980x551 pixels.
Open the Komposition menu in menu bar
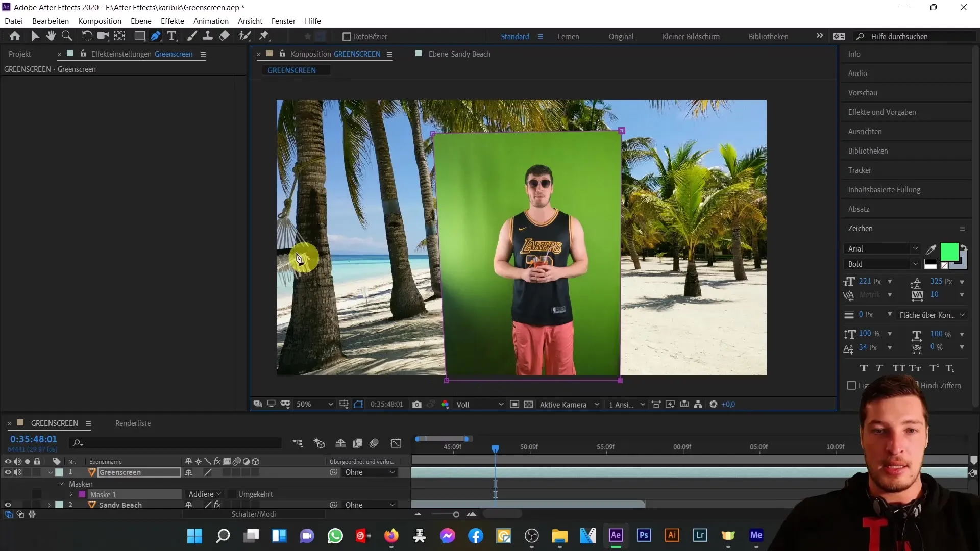coord(100,21)
